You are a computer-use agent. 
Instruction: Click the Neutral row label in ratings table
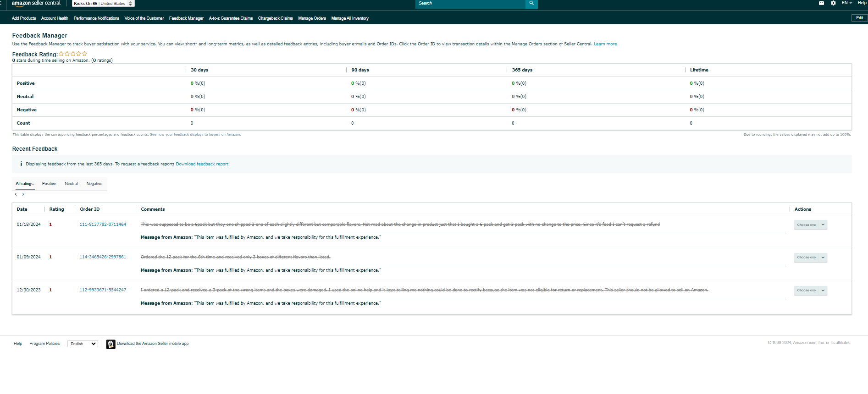(25, 97)
